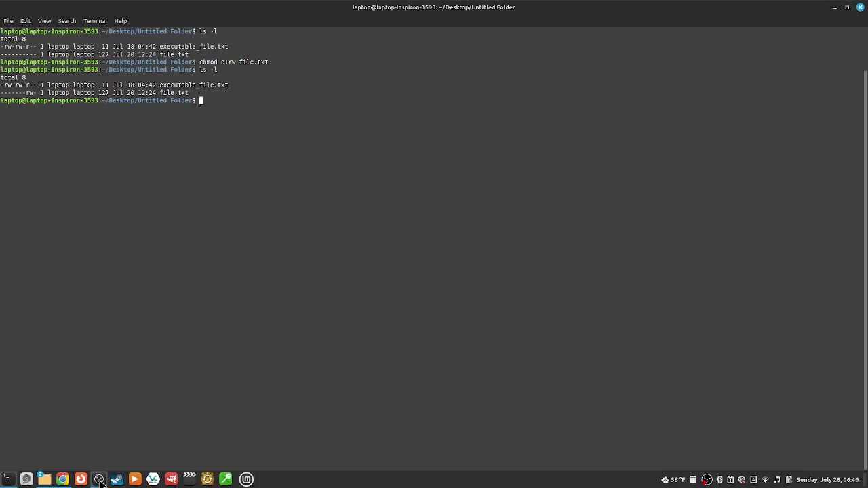The image size is (868, 488).
Task: Launch Steam from the taskbar
Action: 117,479
